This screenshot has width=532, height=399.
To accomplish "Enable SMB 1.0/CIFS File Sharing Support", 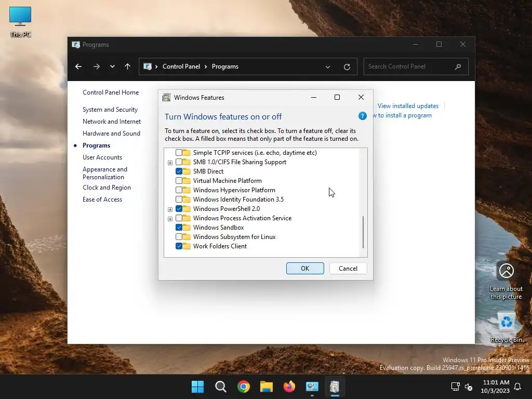I will 179,162.
